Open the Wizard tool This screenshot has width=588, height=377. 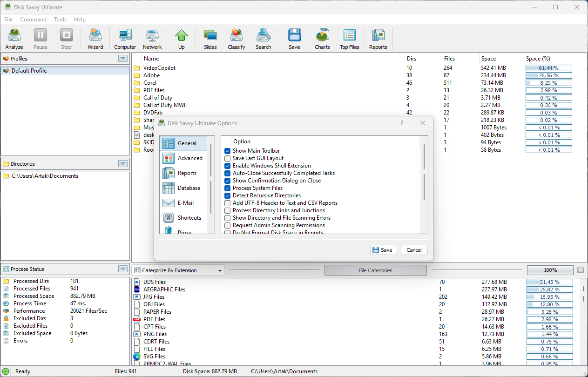95,39
